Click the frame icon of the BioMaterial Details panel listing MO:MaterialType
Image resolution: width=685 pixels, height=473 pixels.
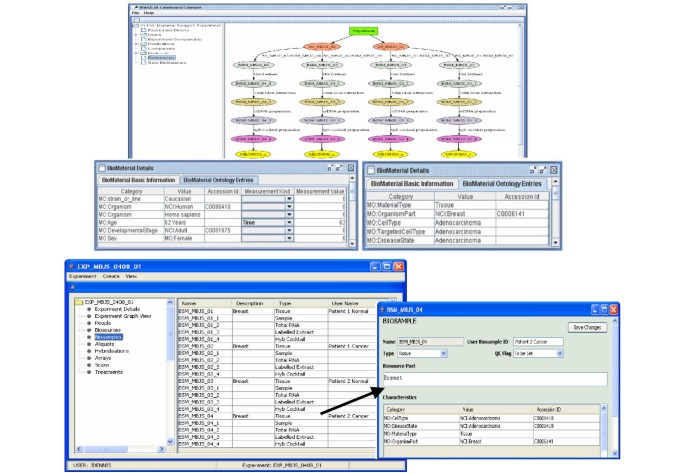point(371,170)
